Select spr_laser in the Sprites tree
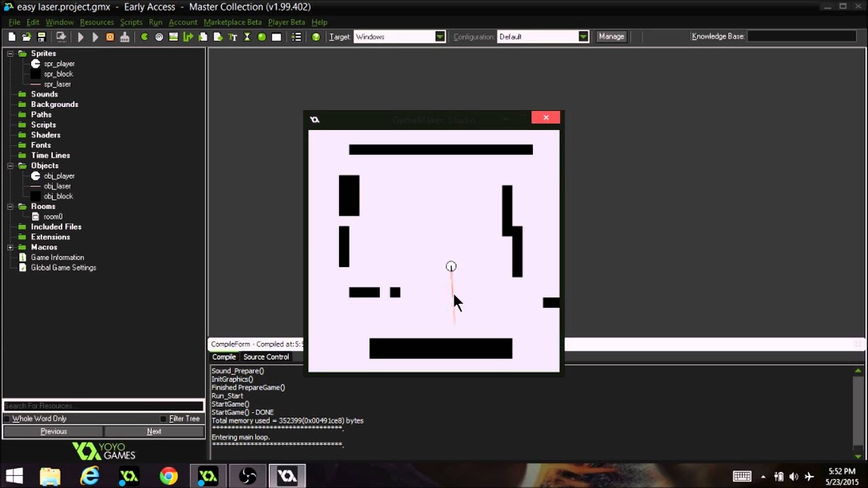868x488 pixels. coord(58,84)
